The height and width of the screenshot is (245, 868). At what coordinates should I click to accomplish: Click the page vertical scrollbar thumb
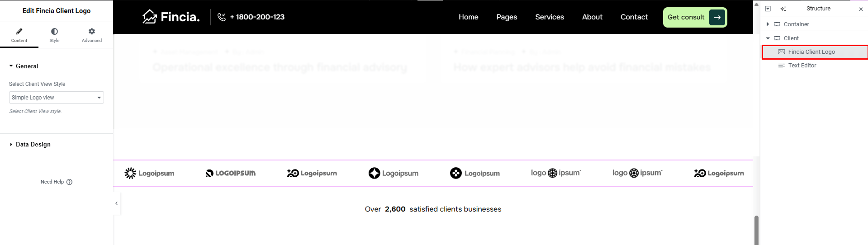(x=756, y=230)
